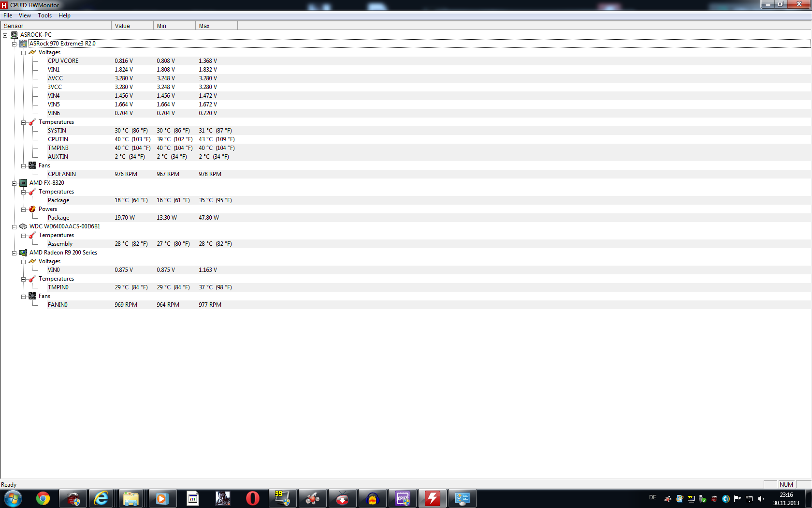Collapse the motherboard Voltages group

click(23, 52)
